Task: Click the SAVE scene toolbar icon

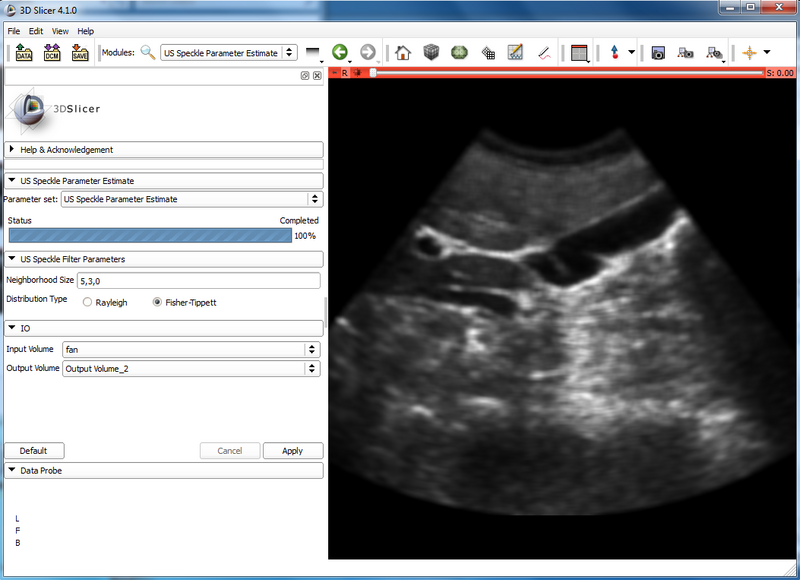Action: (x=80, y=53)
